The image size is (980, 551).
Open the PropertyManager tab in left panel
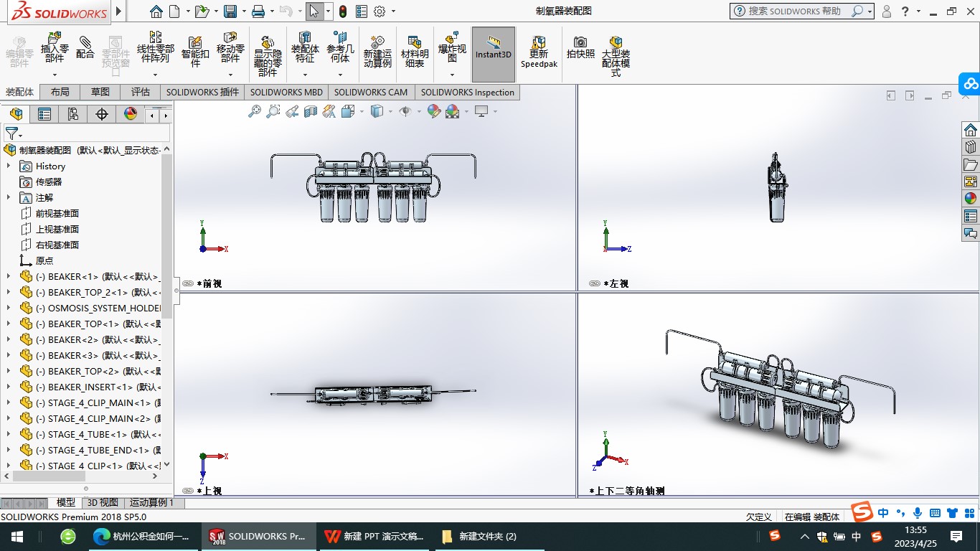44,114
